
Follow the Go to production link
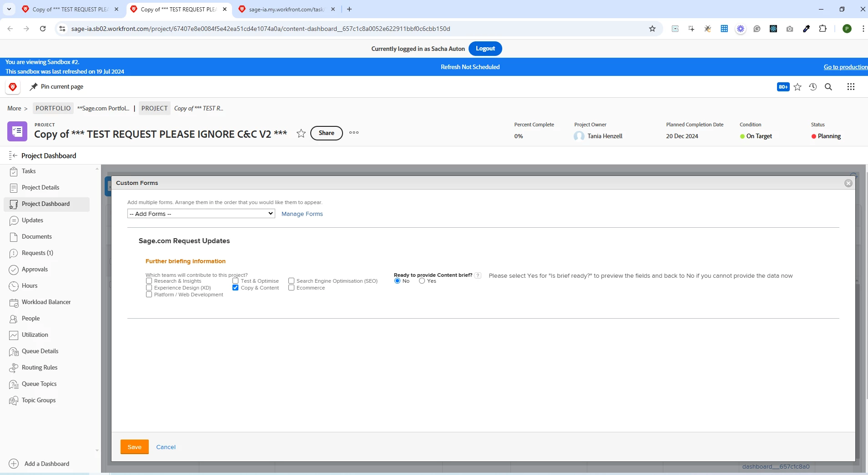pos(845,67)
